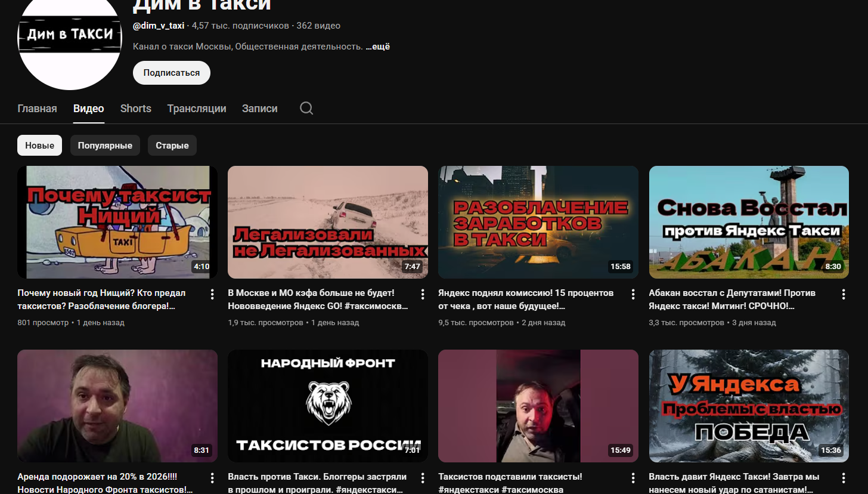Open options menu for 'Власть против Такси' video
Viewport: 868px width, 494px height.
pyautogui.click(x=423, y=478)
